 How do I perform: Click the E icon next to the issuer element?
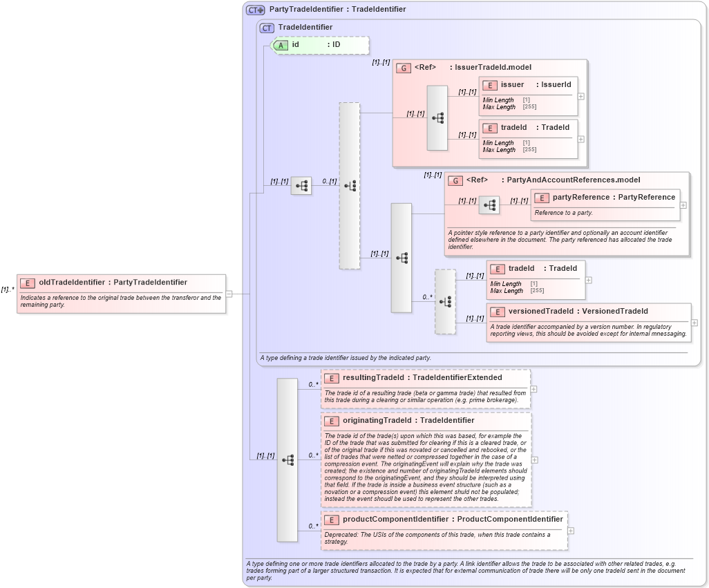tap(490, 85)
